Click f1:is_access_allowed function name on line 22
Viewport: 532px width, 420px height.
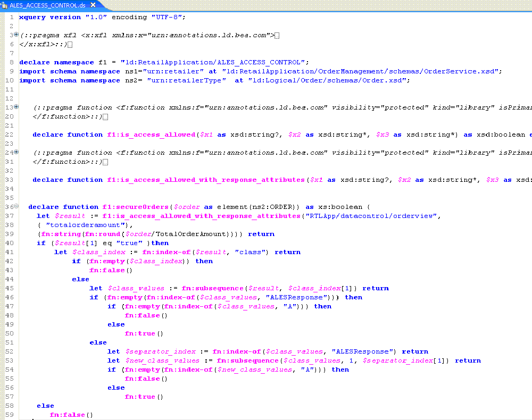pyautogui.click(x=151, y=135)
